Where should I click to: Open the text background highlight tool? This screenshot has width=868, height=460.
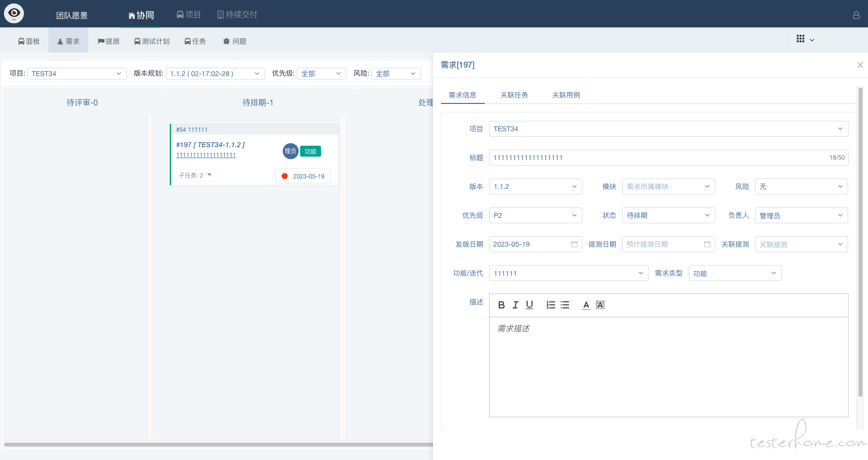(600, 305)
